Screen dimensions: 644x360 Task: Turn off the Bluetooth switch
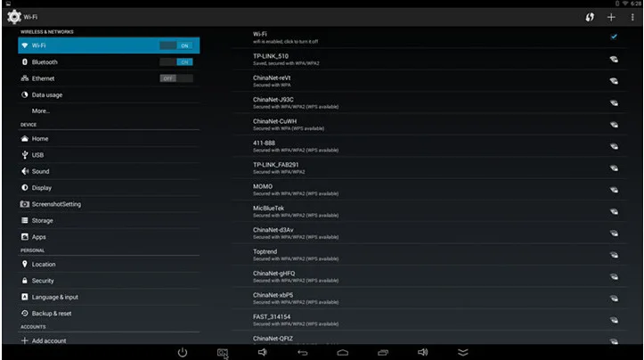click(x=176, y=62)
